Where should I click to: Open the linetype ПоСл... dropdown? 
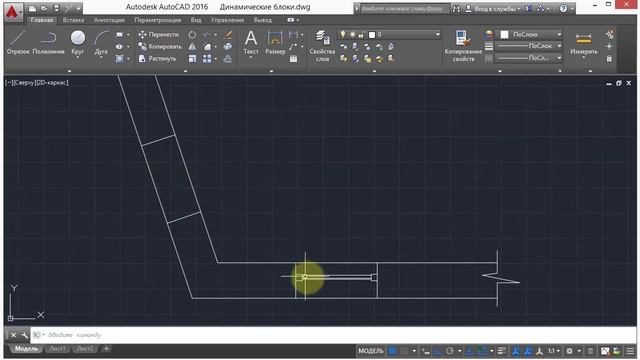[x=559, y=58]
